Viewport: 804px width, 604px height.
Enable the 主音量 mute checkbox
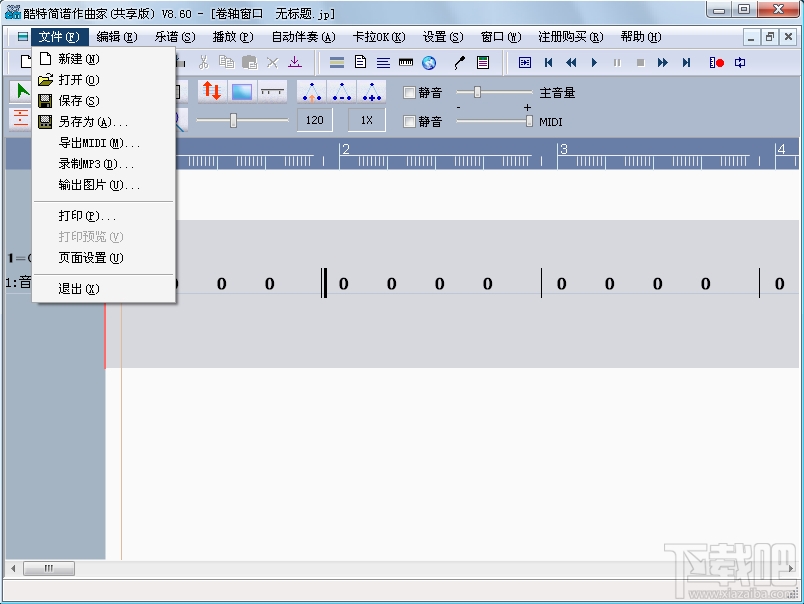(408, 92)
